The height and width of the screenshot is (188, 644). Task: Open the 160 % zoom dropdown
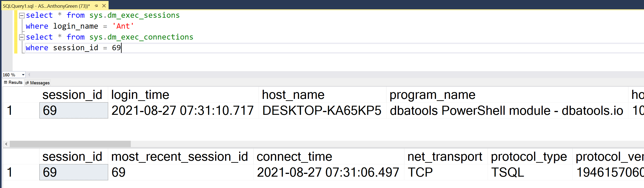click(23, 75)
